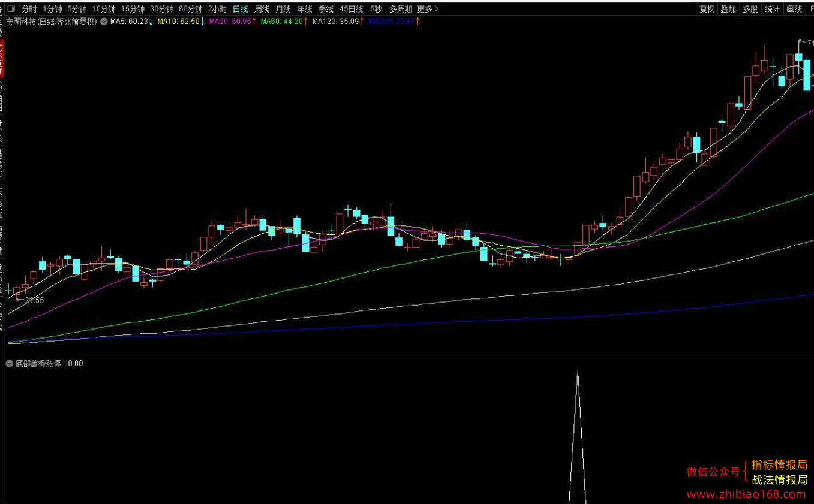
Task: Select the 5秒 period
Action: click(376, 9)
